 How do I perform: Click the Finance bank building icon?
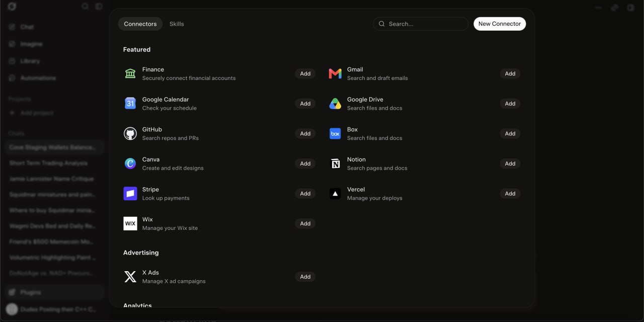(x=130, y=73)
